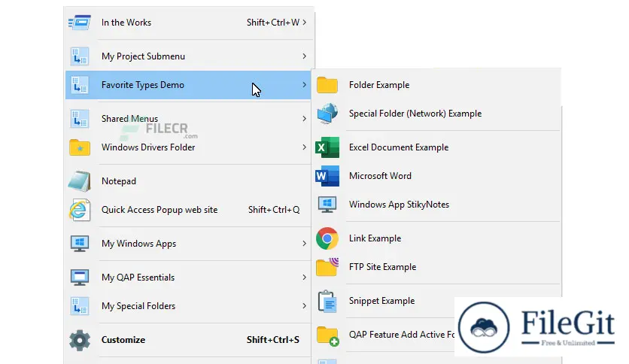629x364 pixels.
Task: Expand the My Special Folders arrow
Action: pyautogui.click(x=305, y=306)
